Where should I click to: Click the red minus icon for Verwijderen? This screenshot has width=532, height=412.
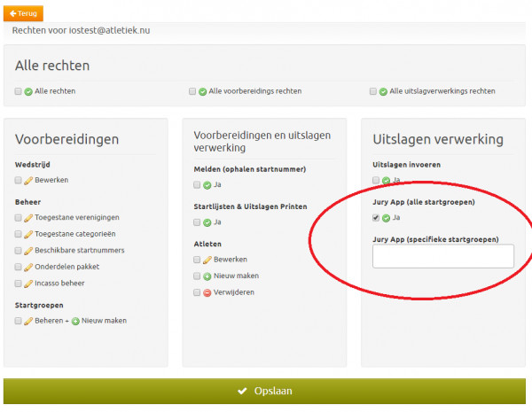pos(207,292)
